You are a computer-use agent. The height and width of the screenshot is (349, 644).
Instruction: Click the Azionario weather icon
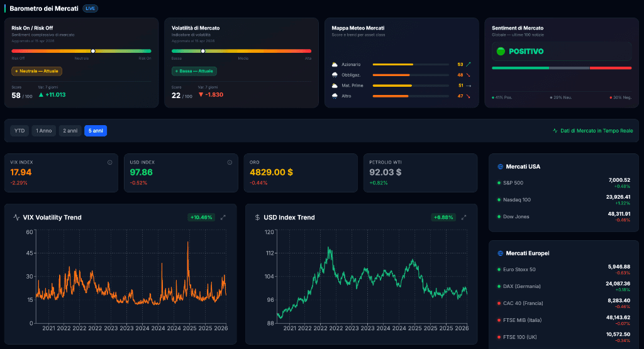point(335,65)
